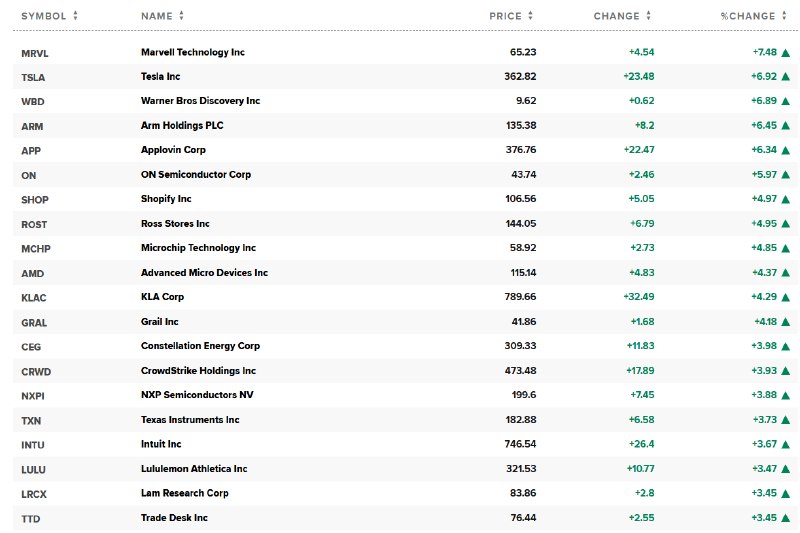Screen dimensions: 800x533
Task: Open the ON ticker symbol
Action: pos(29,175)
